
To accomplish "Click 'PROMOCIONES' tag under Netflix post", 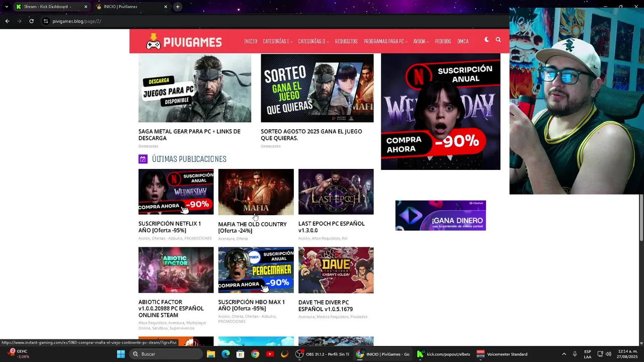I will tap(198, 238).
